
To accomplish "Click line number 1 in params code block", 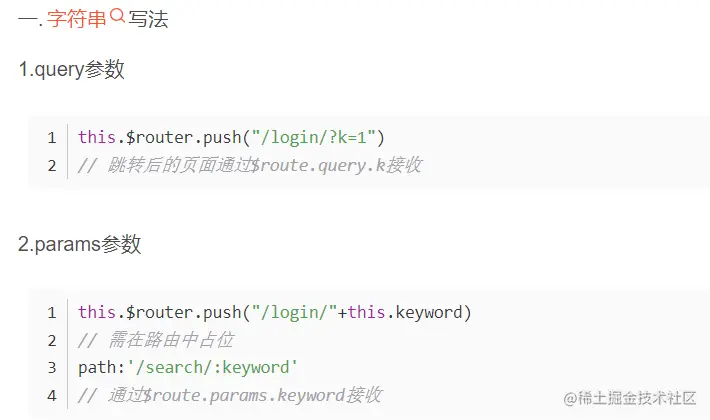I will (52, 313).
